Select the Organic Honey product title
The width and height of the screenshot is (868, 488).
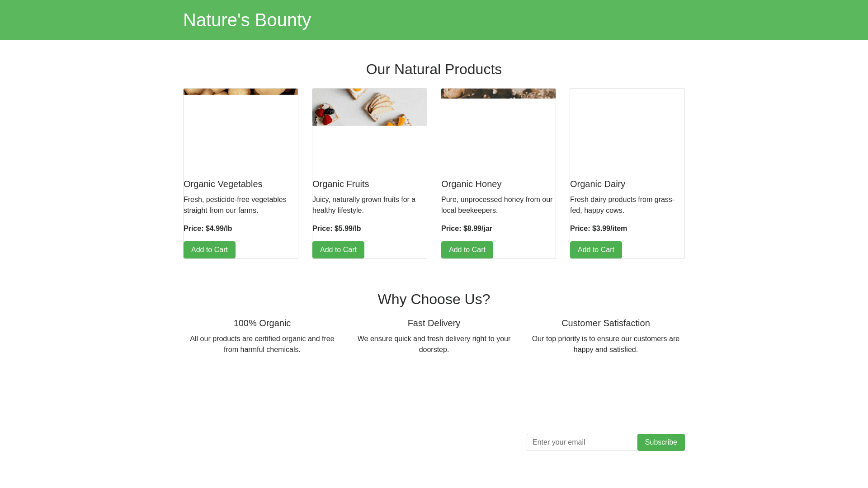471,184
